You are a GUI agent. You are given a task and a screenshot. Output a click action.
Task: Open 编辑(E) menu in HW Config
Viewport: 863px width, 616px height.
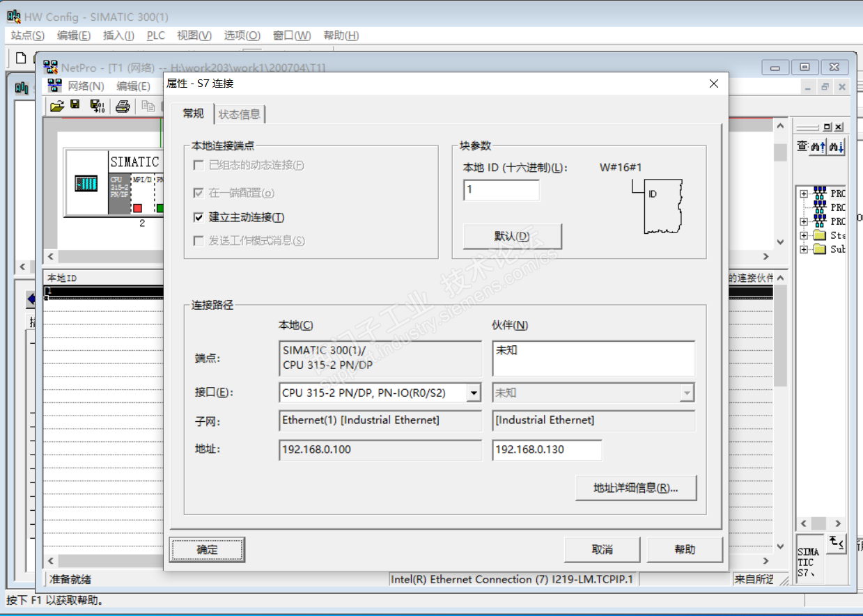[74, 35]
